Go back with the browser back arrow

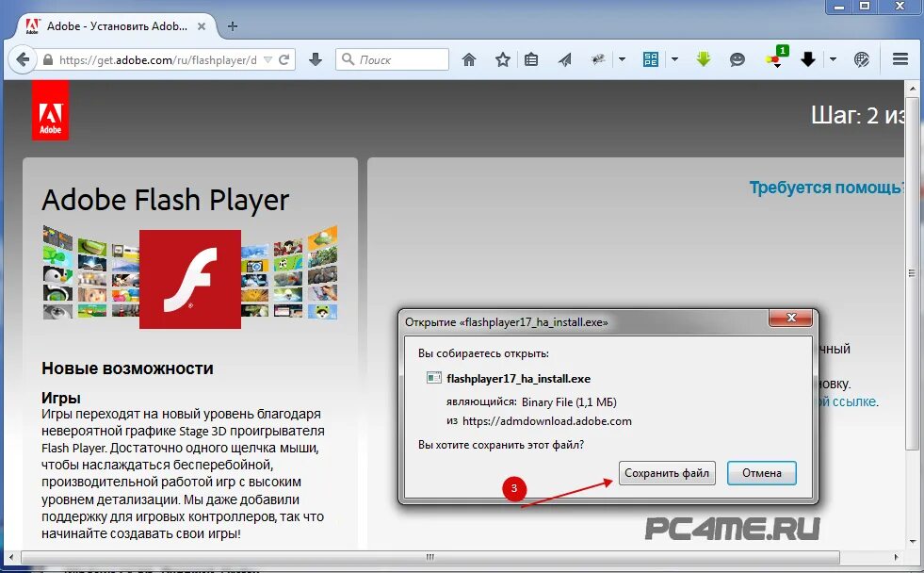coord(23,59)
